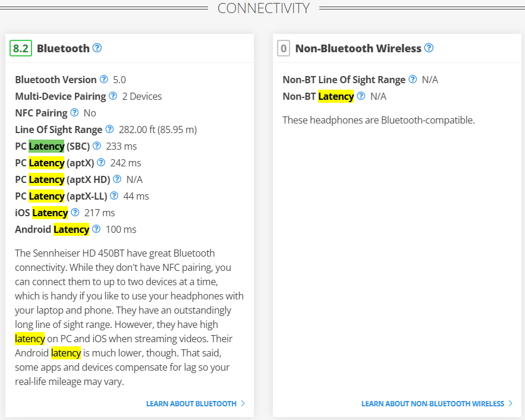Image resolution: width=525 pixels, height=420 pixels.
Task: Show iOS Latency help icon tooltip
Action: (x=76, y=213)
